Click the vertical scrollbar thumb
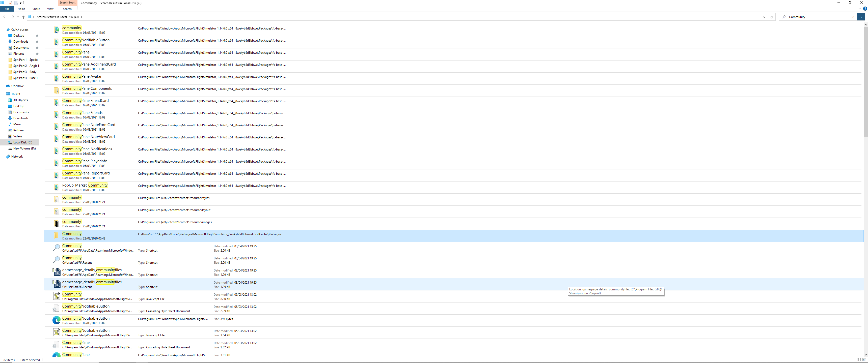Viewport: 868px width, 363px height. [x=865, y=82]
